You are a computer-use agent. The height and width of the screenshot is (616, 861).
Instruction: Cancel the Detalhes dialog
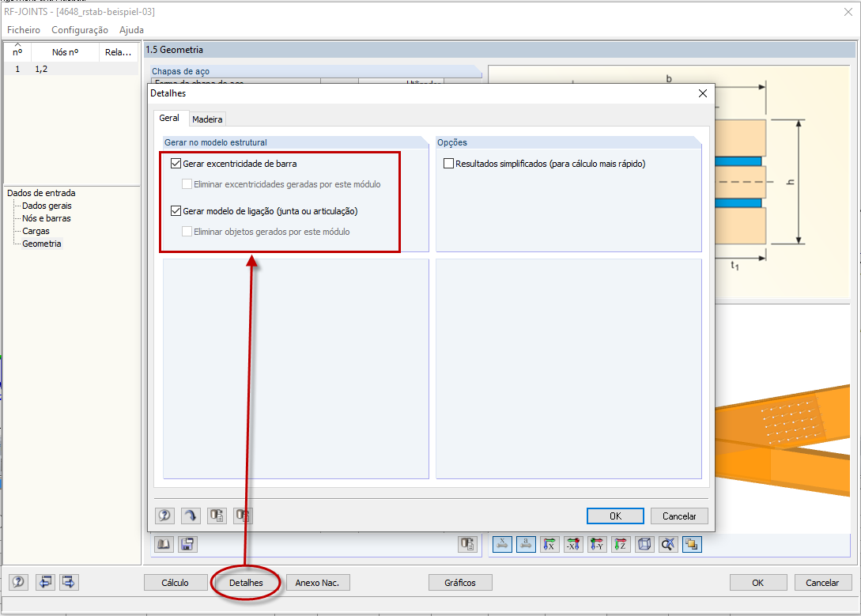click(679, 516)
